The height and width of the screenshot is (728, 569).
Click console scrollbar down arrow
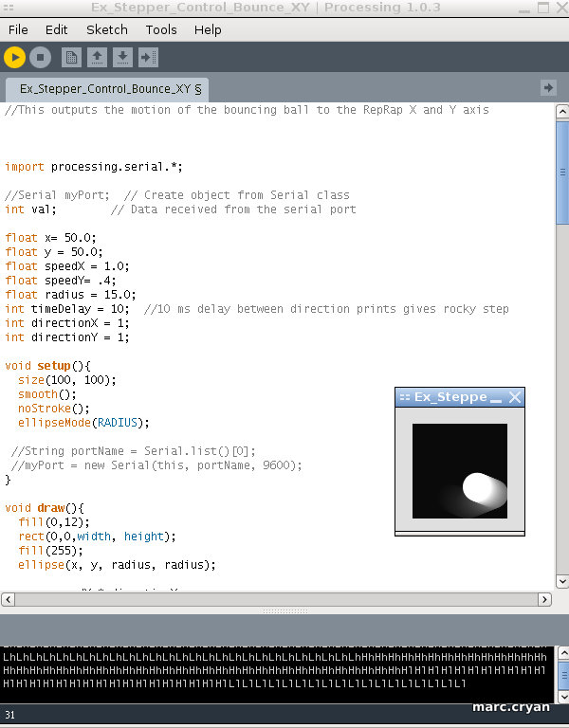coord(562,697)
